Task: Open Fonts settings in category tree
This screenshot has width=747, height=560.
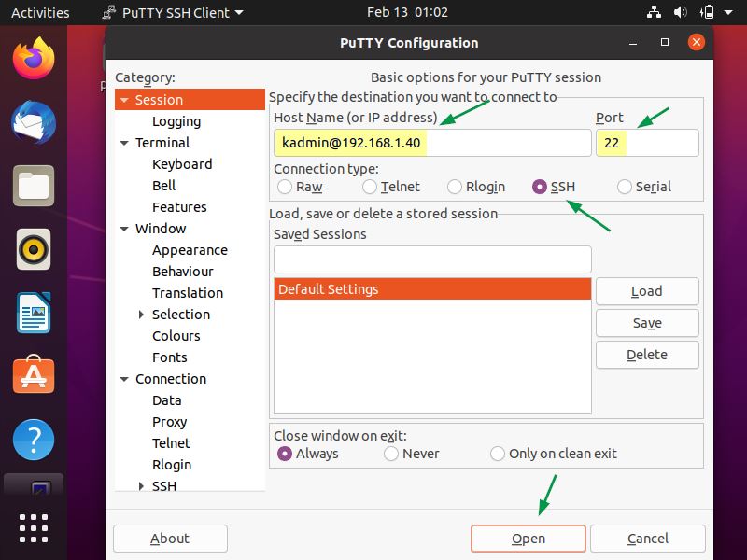Action: pos(170,357)
